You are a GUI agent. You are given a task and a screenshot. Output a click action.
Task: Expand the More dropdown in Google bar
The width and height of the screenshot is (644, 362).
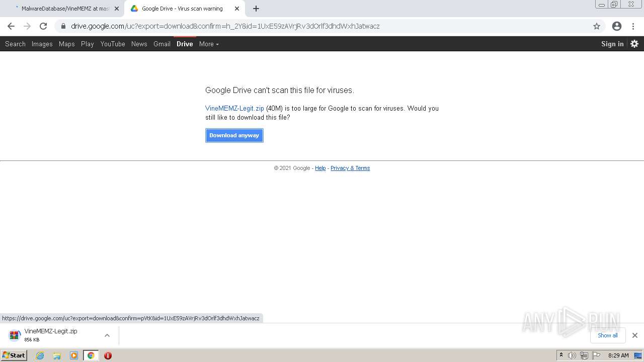[x=209, y=44]
